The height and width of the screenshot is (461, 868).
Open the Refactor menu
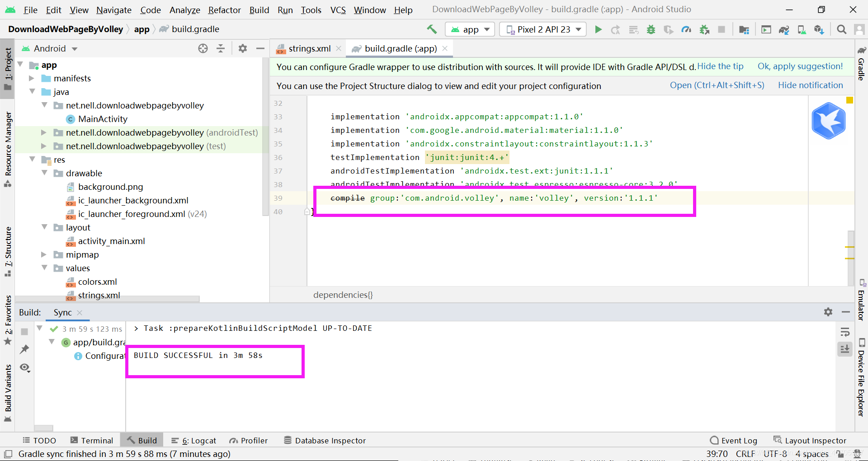[224, 9]
